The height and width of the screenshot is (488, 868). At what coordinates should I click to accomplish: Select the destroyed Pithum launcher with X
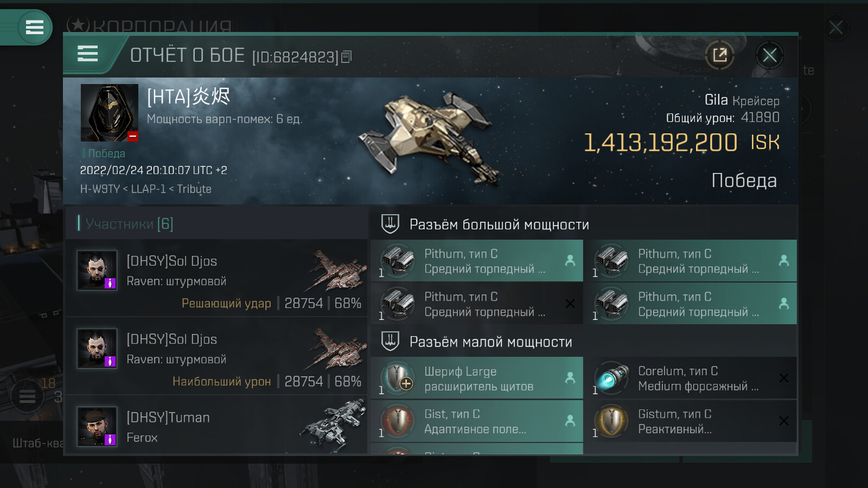[x=477, y=304]
